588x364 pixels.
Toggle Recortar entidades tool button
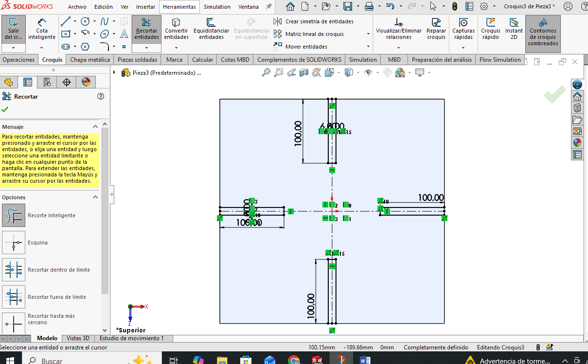click(146, 29)
